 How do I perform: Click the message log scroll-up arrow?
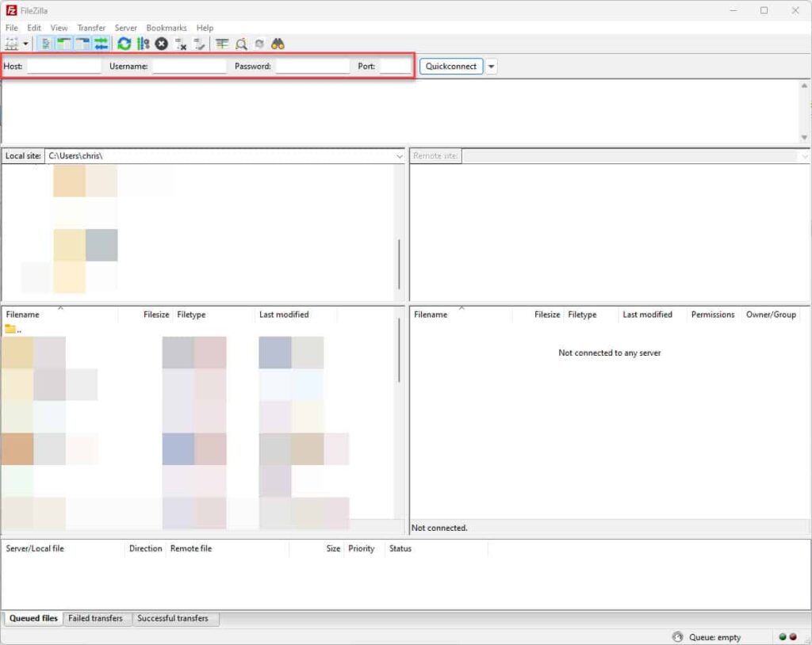(x=804, y=86)
